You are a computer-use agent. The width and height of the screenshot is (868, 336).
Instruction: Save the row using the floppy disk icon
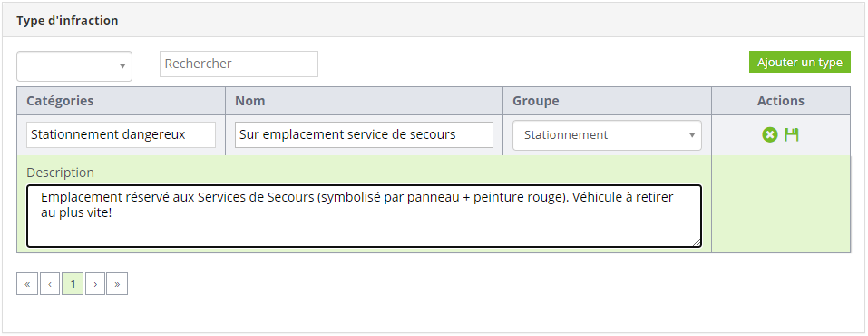[x=792, y=134]
